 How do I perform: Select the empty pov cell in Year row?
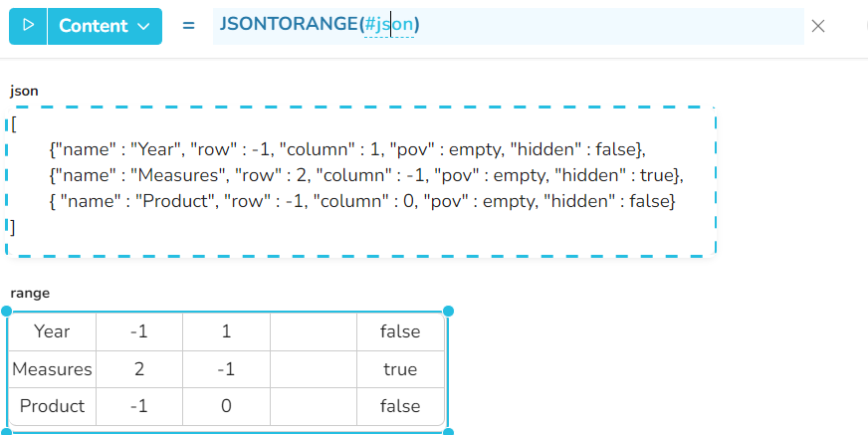click(313, 331)
